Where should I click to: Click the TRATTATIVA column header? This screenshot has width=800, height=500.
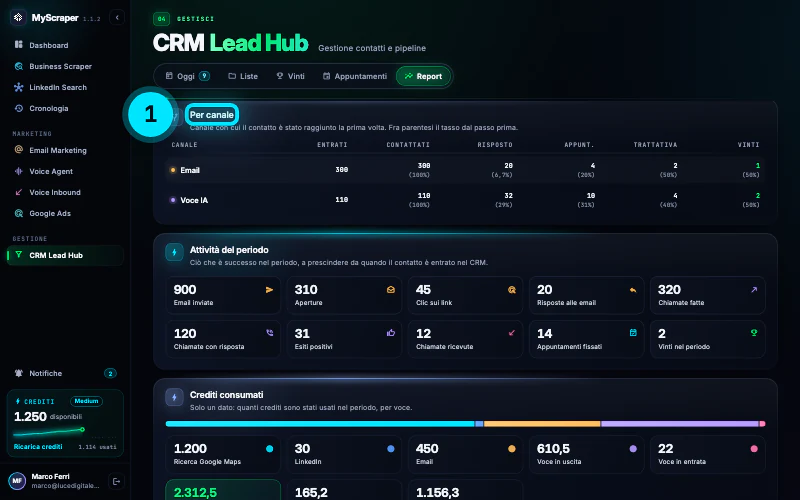[x=656, y=145]
